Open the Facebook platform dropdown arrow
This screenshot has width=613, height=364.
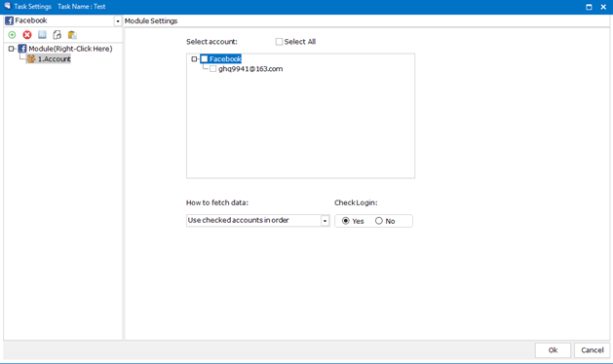118,21
